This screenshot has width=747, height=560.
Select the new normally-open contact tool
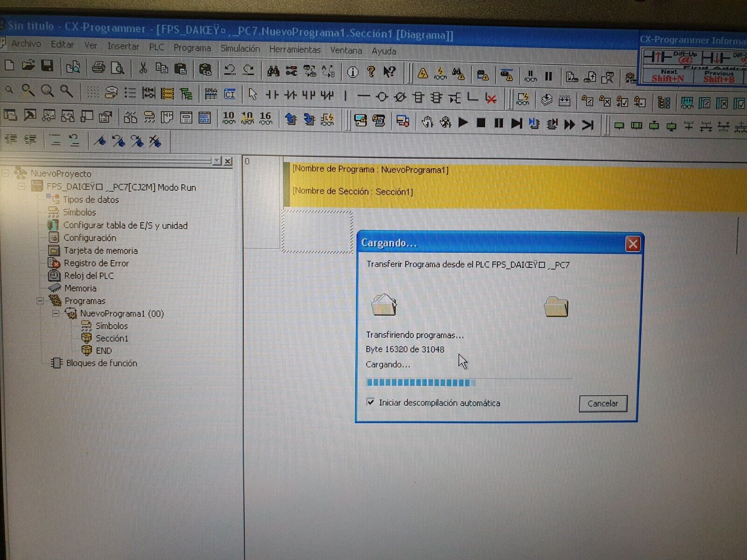pyautogui.click(x=272, y=95)
